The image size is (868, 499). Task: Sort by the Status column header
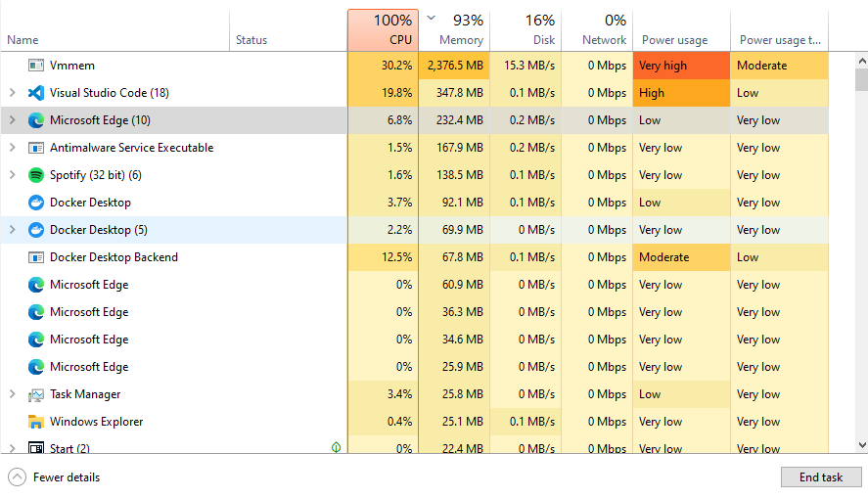(289, 31)
